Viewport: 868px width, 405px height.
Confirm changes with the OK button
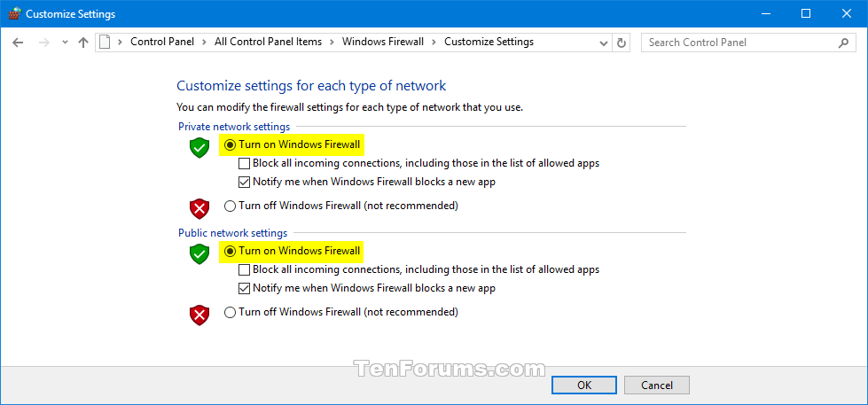[x=584, y=386]
